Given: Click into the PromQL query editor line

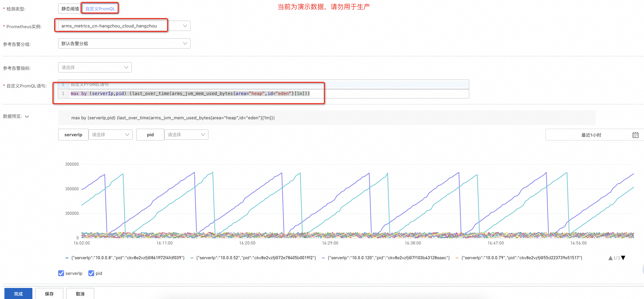Looking at the screenshot, I should pyautogui.click(x=268, y=94).
